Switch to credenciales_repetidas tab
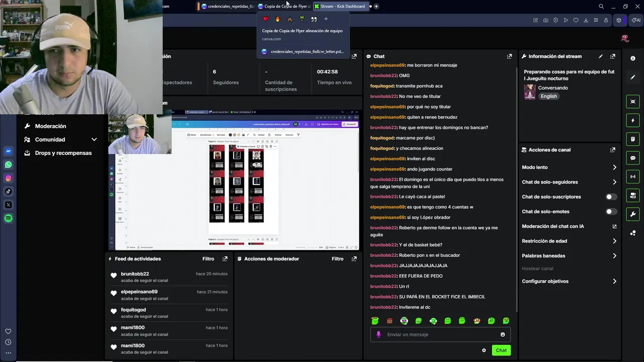Image resolution: width=644 pixels, height=362 pixels. coord(227,7)
